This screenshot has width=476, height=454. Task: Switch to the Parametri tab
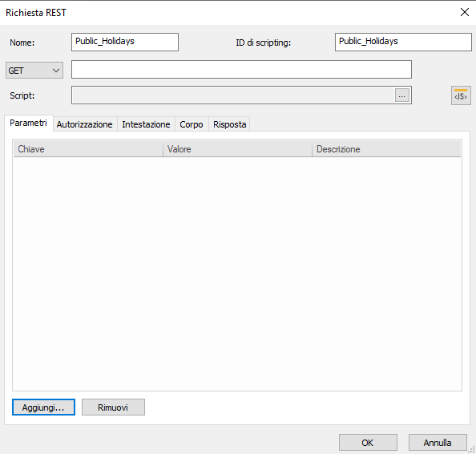click(29, 123)
